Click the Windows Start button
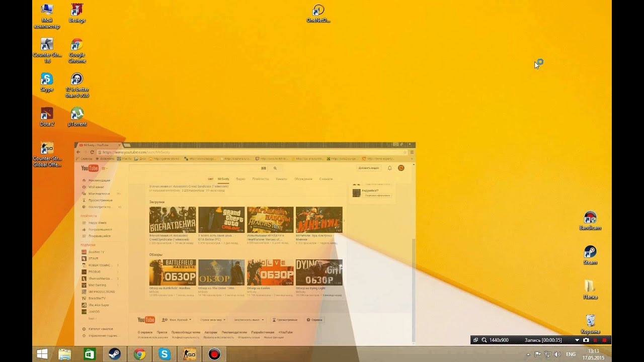The width and height of the screenshot is (644, 362). pos(42,354)
